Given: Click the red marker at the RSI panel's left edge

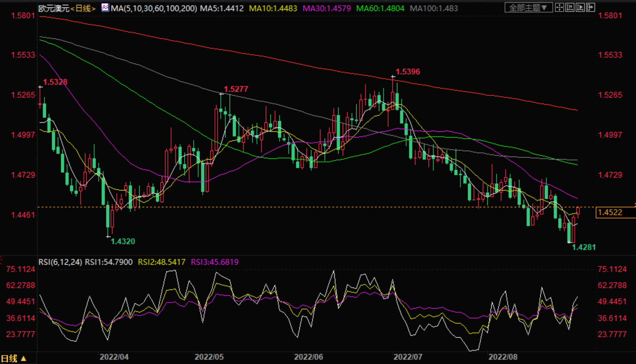Looking at the screenshot, I should click(x=1, y=260).
